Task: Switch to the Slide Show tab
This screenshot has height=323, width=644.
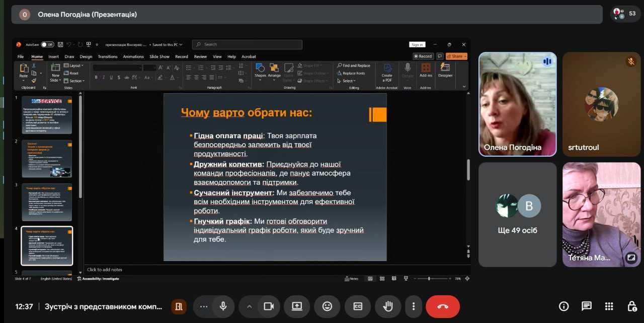Action: click(159, 56)
